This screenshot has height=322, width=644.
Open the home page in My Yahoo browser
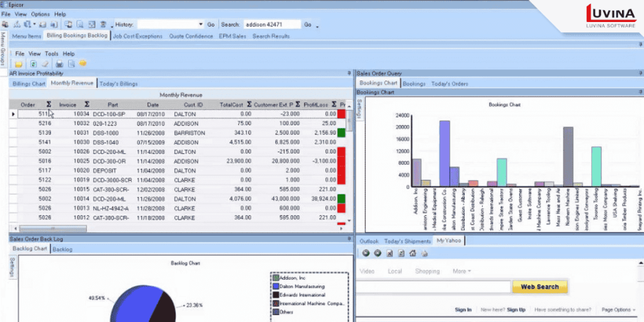click(x=413, y=253)
